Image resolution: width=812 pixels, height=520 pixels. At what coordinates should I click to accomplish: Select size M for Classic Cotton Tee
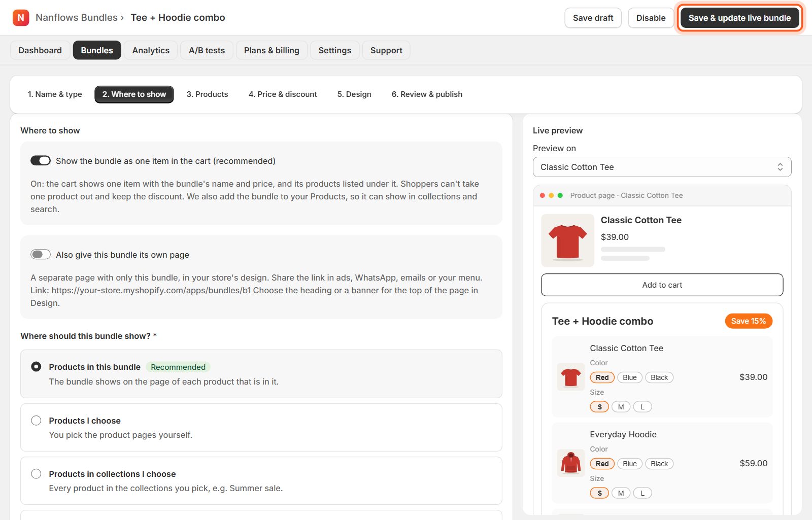[621, 407]
